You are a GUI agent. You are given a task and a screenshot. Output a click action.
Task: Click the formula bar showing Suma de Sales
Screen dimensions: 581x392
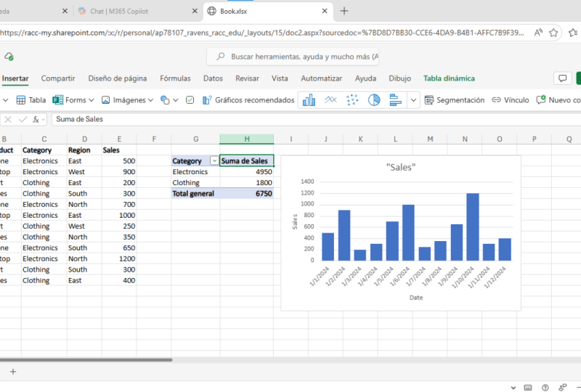click(x=316, y=119)
